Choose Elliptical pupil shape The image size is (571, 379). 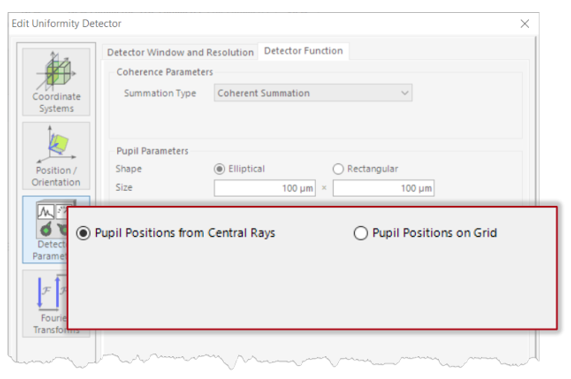[x=240, y=169]
